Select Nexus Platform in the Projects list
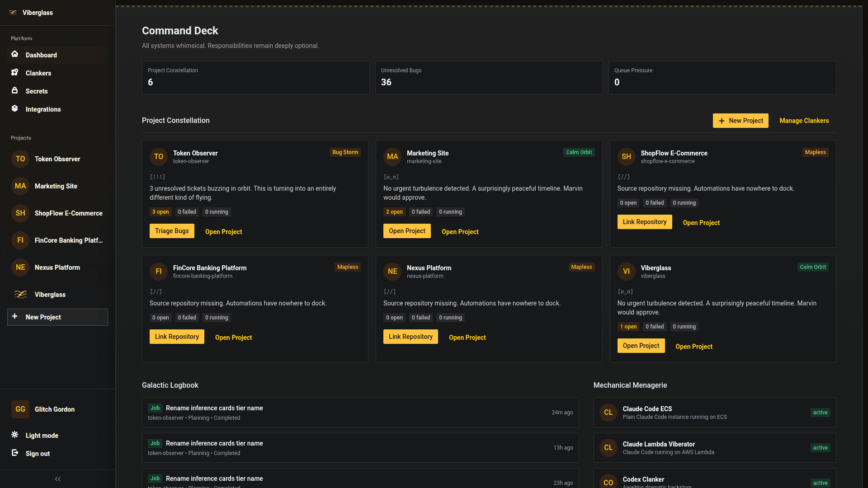The width and height of the screenshot is (868, 488). pos(57,267)
